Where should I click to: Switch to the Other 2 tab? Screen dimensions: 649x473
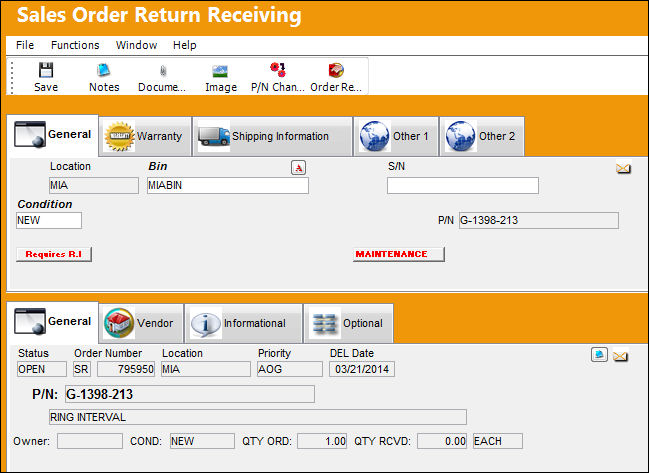coord(482,136)
